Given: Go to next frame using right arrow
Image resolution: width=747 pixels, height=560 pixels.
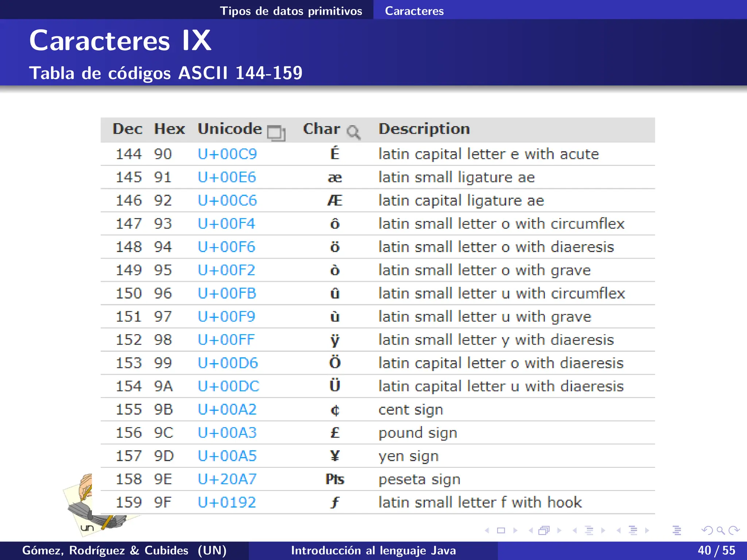Looking at the screenshot, I should pos(559,530).
